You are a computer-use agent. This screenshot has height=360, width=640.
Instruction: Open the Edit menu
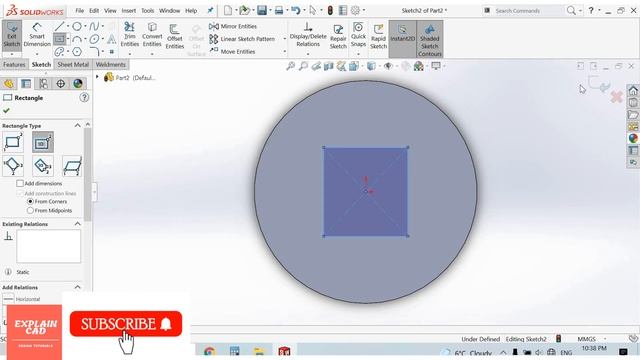tap(94, 11)
